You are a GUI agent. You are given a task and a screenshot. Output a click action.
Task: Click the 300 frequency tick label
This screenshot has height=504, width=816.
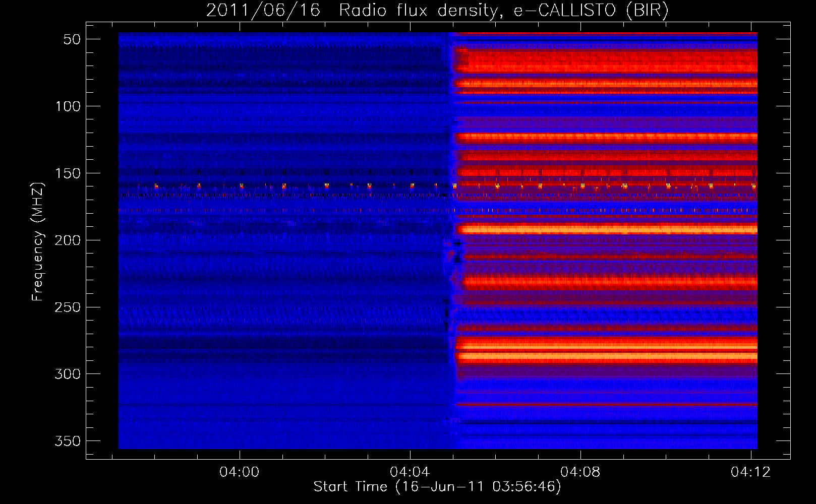tap(68, 374)
